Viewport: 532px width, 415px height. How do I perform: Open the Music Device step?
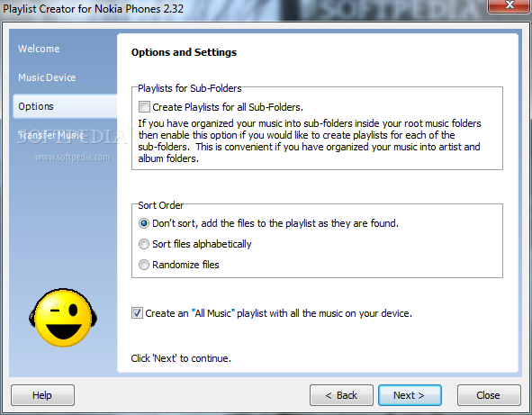[x=47, y=77]
